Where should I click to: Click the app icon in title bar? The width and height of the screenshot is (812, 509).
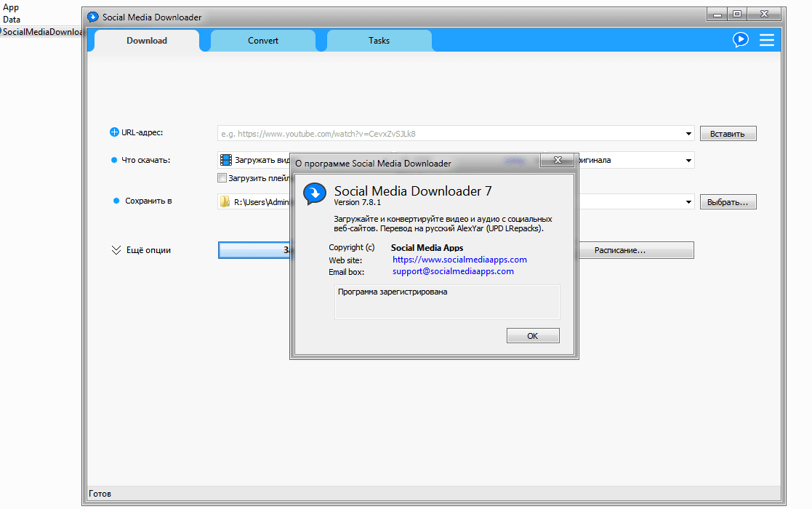92,17
